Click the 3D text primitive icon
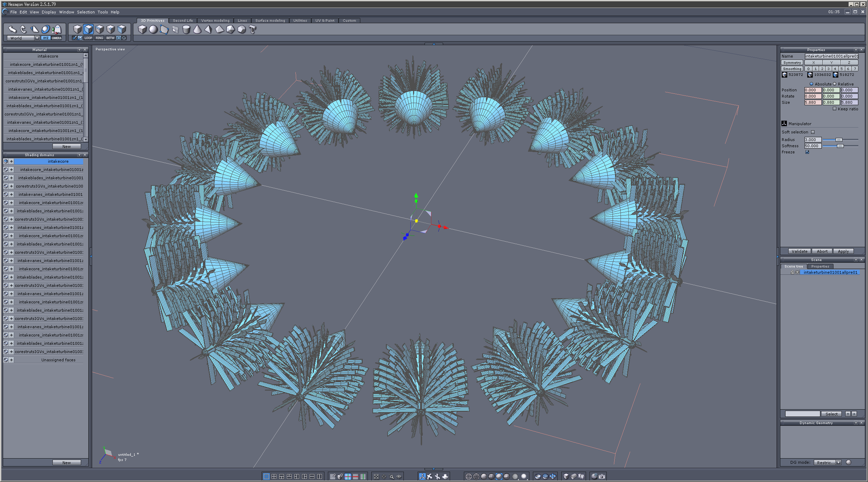The height and width of the screenshot is (482, 868). tap(253, 30)
